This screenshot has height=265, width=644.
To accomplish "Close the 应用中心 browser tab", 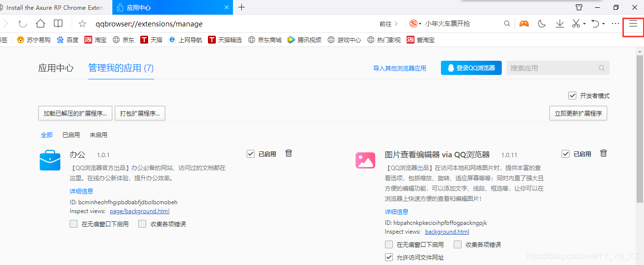I will [227, 7].
